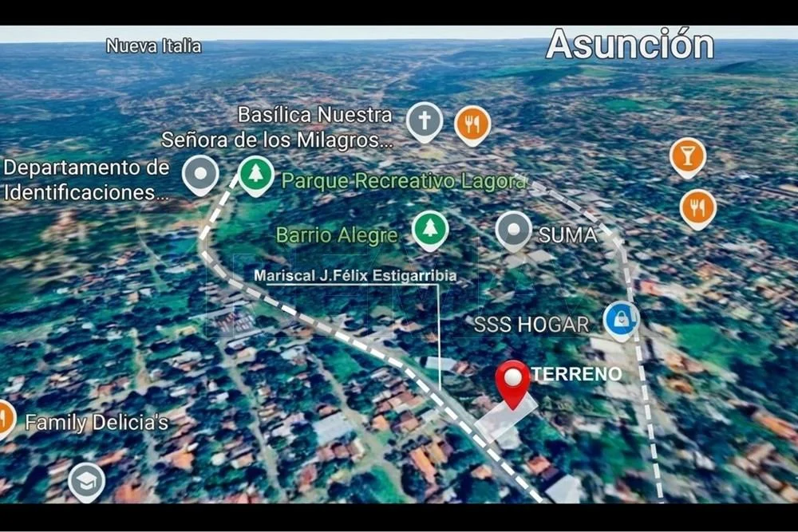Open the restaurant pin below the cocktail pin
This screenshot has width=798, height=532.
tap(697, 207)
